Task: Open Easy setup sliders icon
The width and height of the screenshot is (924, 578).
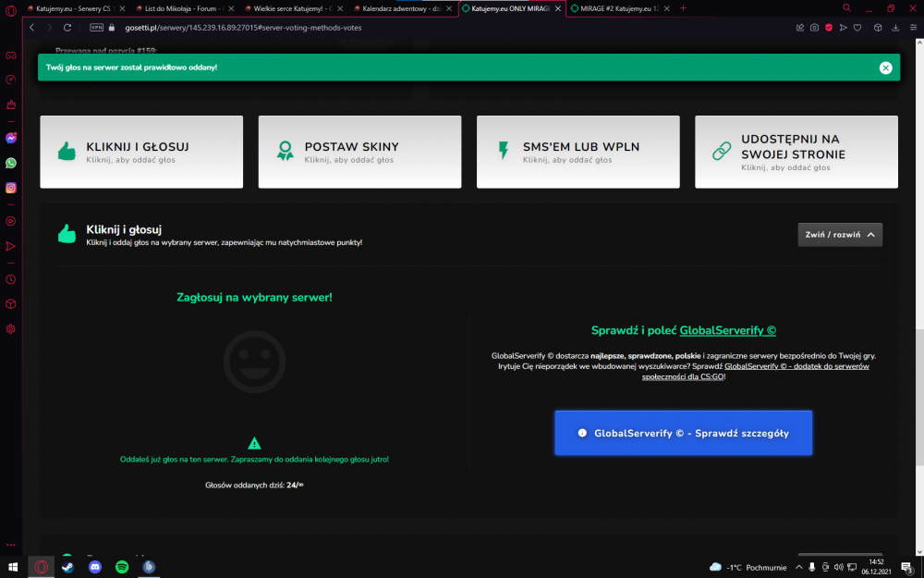Action: (914, 28)
